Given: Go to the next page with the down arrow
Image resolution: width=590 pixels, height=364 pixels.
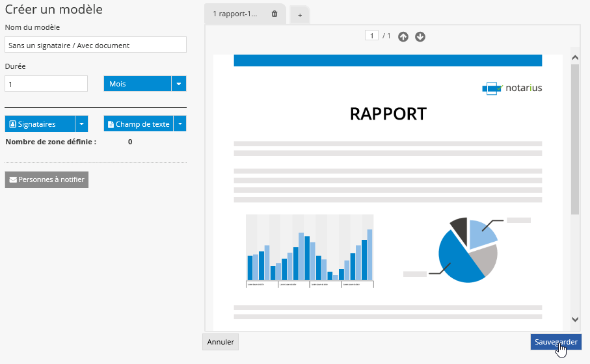Looking at the screenshot, I should (x=420, y=36).
